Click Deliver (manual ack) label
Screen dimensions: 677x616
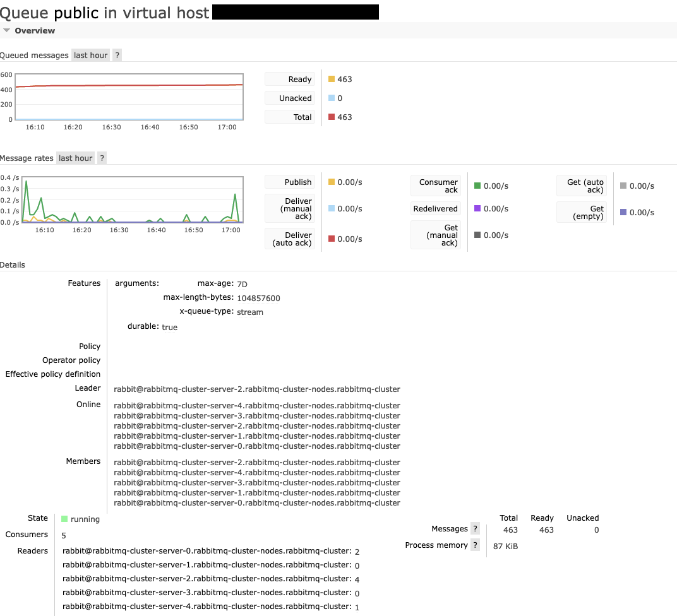pyautogui.click(x=290, y=209)
